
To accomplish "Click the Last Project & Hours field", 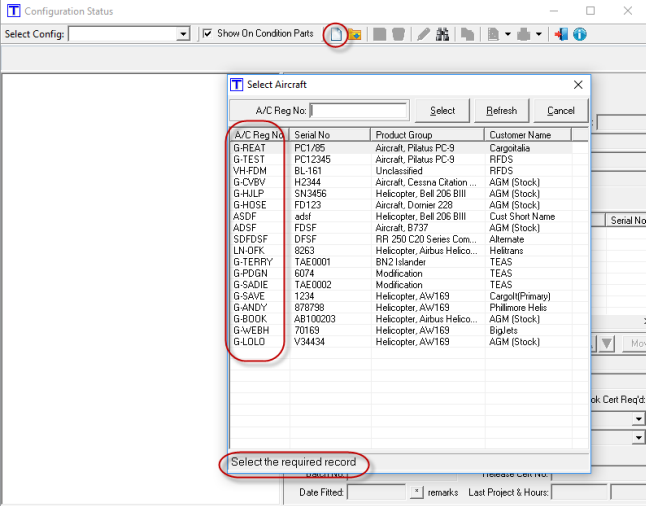I will pyautogui.click(x=580, y=492).
